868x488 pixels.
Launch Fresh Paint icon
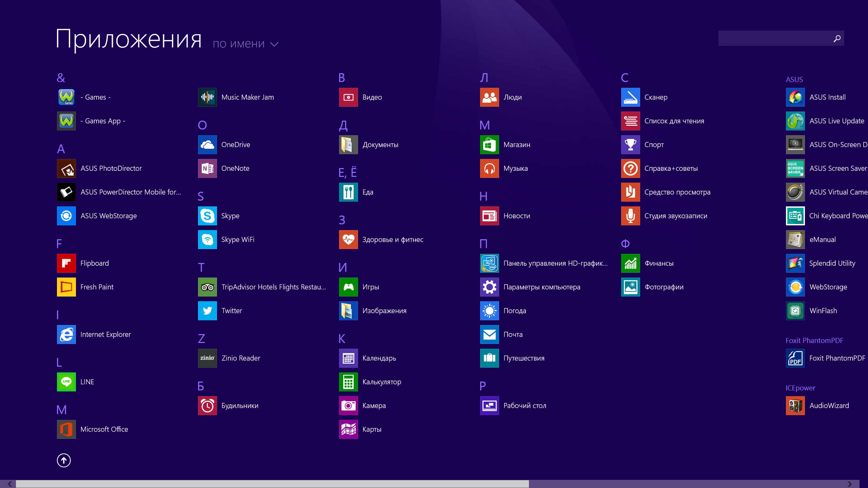point(66,287)
